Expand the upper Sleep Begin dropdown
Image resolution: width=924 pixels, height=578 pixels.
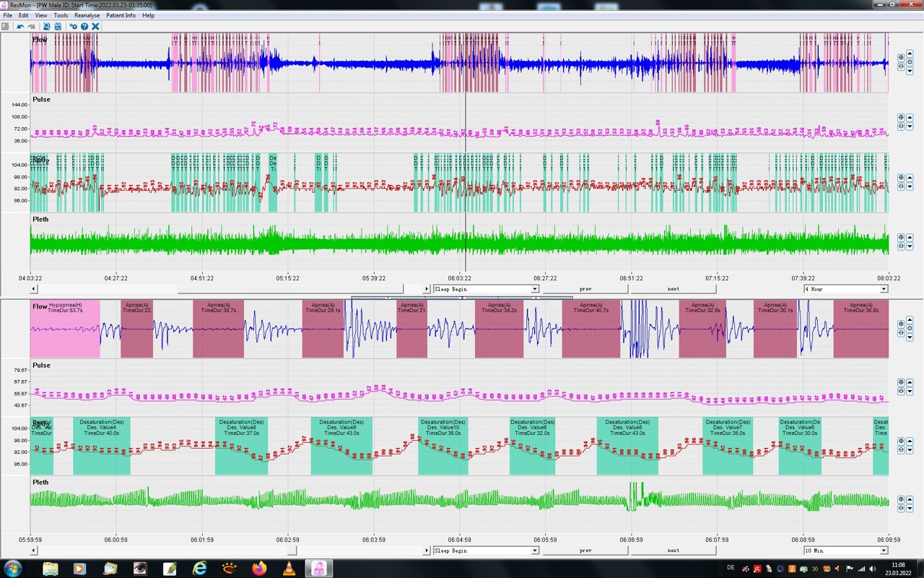pyautogui.click(x=535, y=289)
